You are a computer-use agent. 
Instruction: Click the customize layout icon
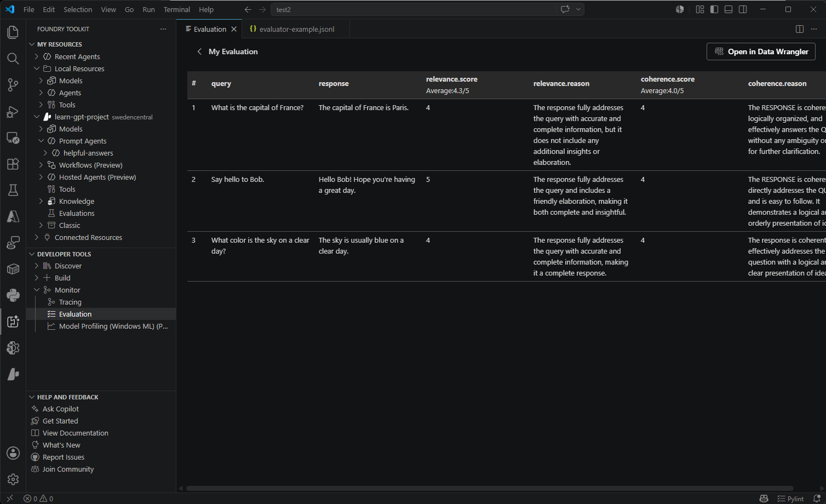coord(700,9)
